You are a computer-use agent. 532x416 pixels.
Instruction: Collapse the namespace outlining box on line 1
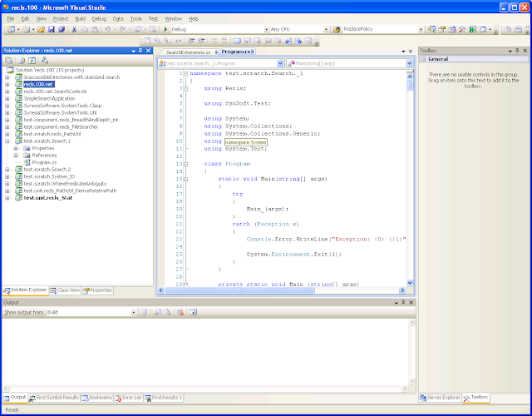point(186,73)
